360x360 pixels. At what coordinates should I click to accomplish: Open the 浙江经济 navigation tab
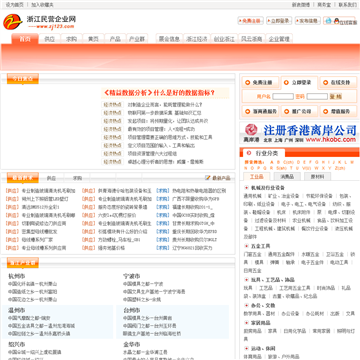click(197, 39)
